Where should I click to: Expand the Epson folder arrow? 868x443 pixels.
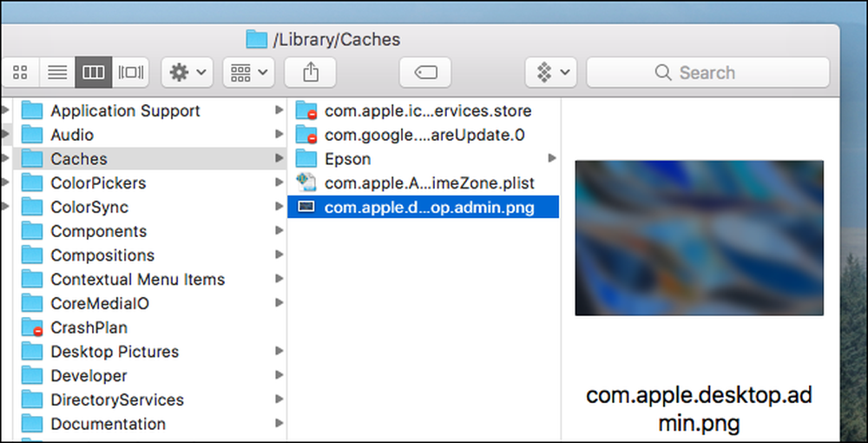pyautogui.click(x=551, y=158)
